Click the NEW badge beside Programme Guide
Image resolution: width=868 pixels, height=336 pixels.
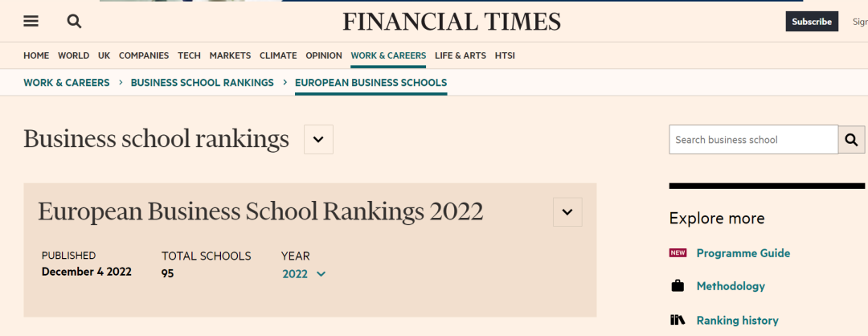(678, 253)
